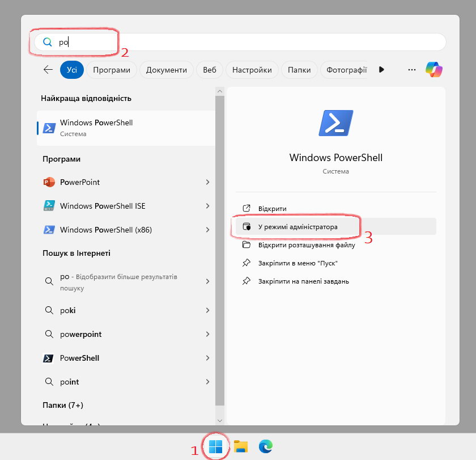Open Microsoft Edge from the taskbar
The width and height of the screenshot is (476, 460).
click(x=265, y=446)
